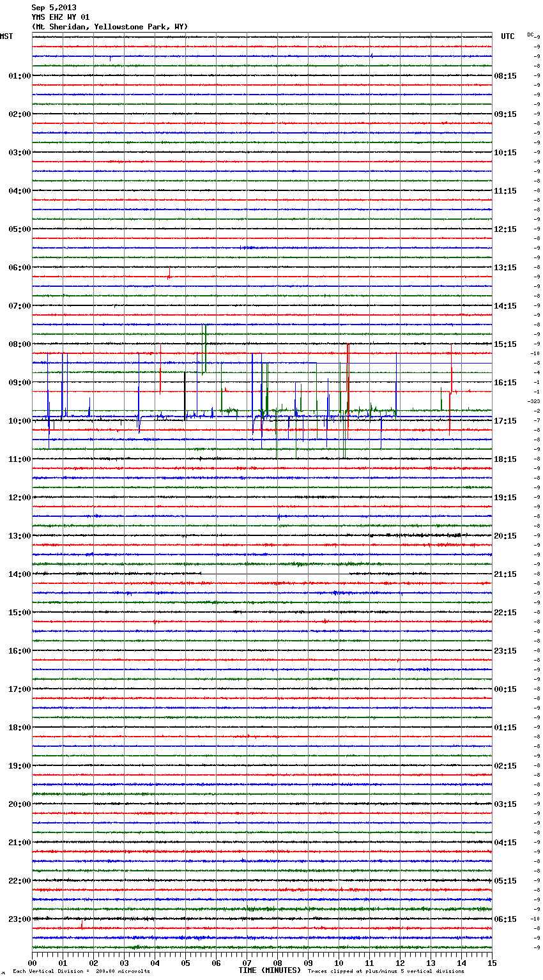Click the '14:00' MST row label

point(20,574)
